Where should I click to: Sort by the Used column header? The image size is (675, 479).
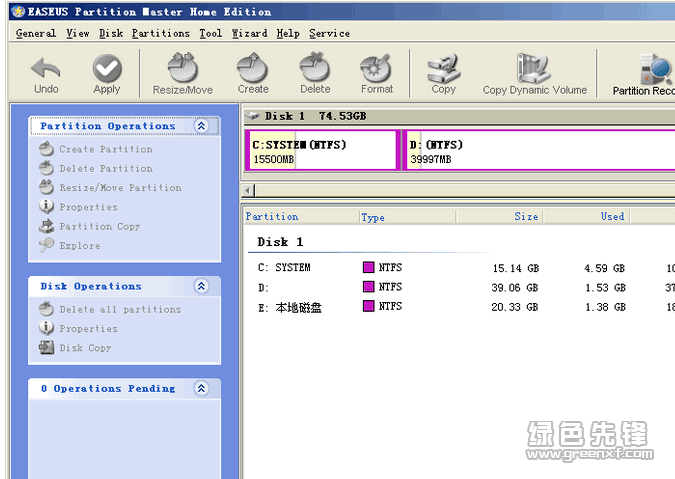pyautogui.click(x=587, y=216)
